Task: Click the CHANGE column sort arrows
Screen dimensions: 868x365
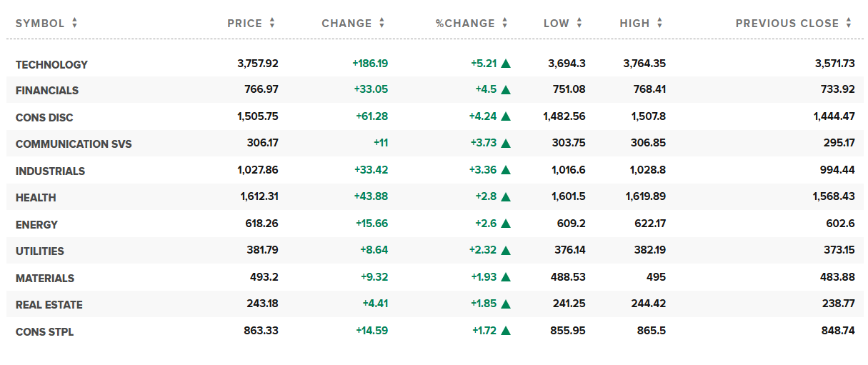Action: click(x=381, y=24)
